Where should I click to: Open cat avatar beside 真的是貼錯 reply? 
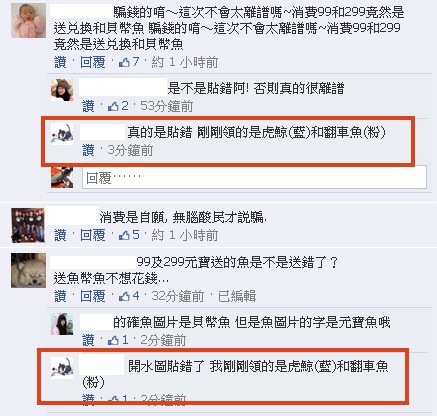[x=62, y=134]
